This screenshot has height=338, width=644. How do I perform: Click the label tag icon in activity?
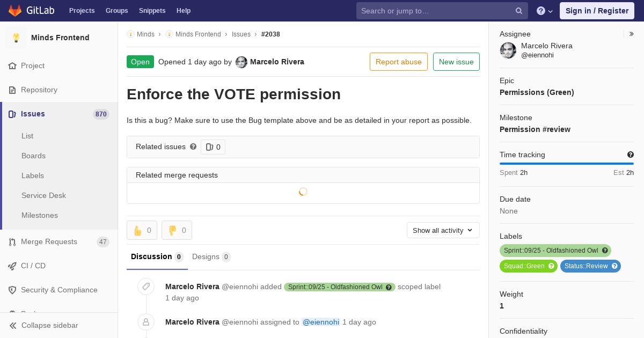pyautogui.click(x=146, y=286)
